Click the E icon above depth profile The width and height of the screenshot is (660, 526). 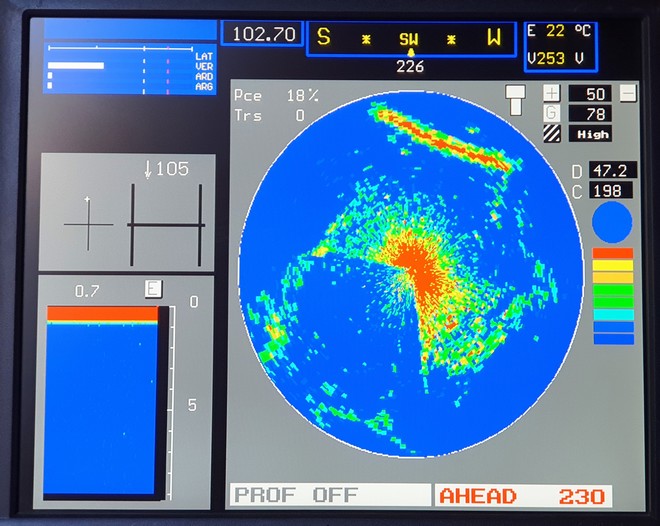tap(153, 289)
